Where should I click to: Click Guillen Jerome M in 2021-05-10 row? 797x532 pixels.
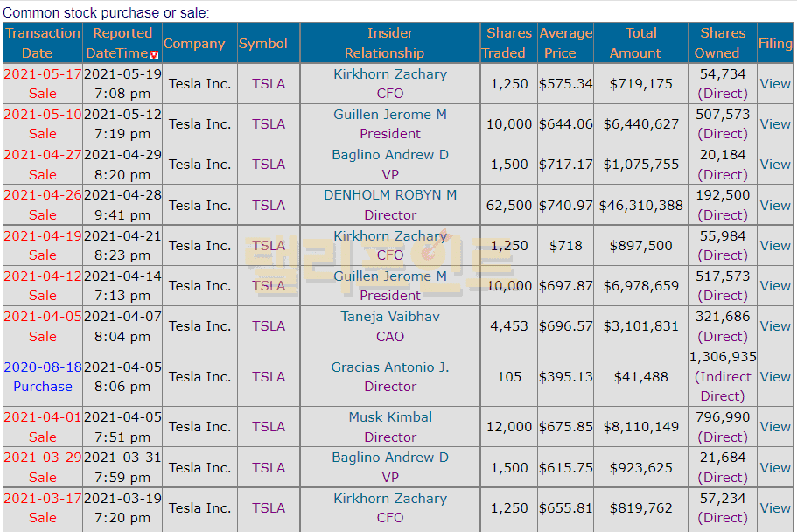(x=390, y=115)
